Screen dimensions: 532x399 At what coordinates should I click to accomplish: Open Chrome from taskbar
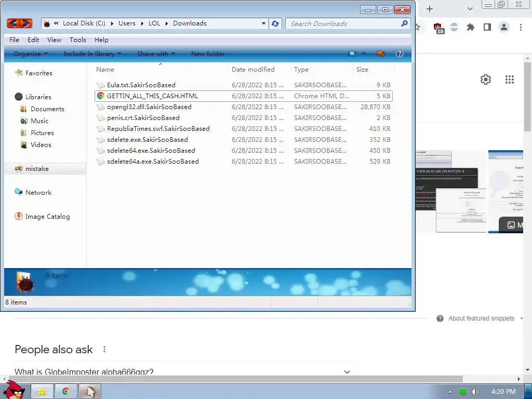66,392
